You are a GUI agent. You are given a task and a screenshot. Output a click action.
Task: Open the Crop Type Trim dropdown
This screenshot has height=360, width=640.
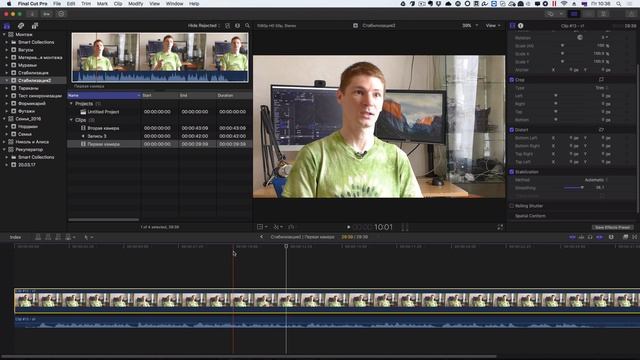(x=602, y=88)
